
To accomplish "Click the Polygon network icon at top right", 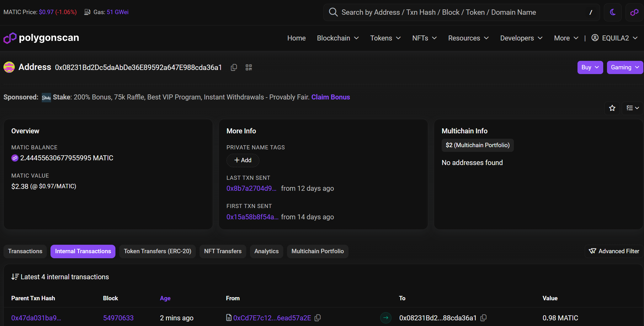I will tap(634, 12).
